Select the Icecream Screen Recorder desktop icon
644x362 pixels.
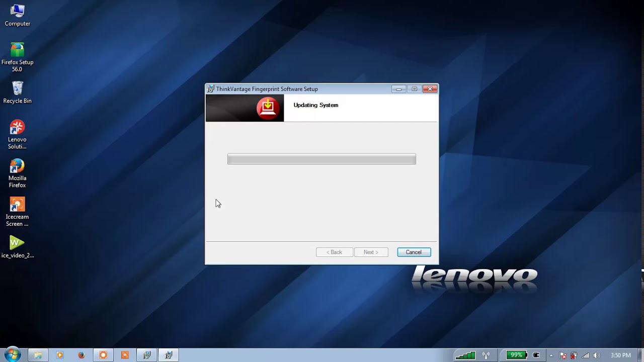(17, 212)
